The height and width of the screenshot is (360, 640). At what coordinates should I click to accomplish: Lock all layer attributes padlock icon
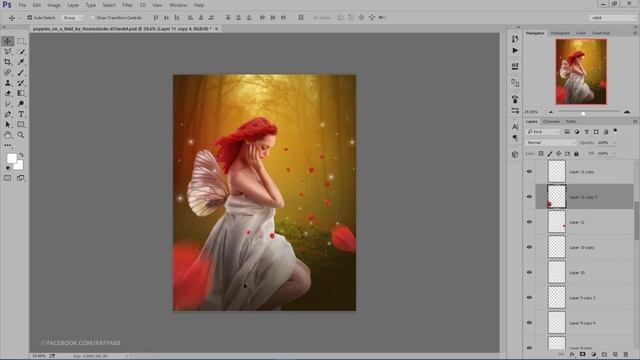576,154
